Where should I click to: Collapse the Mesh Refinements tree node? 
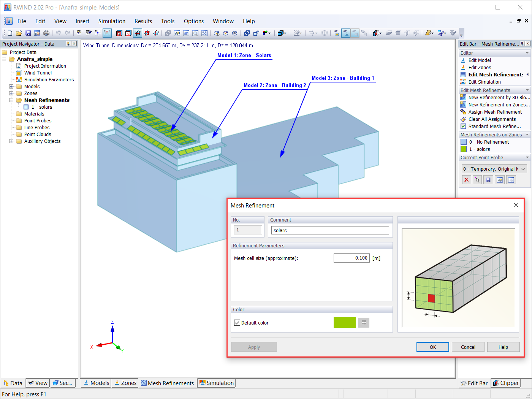pos(11,100)
